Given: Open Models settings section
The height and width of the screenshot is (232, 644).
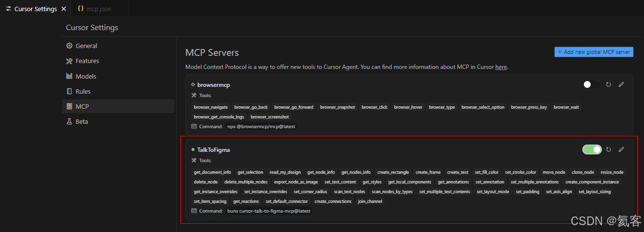Looking at the screenshot, I should [x=118, y=76].
